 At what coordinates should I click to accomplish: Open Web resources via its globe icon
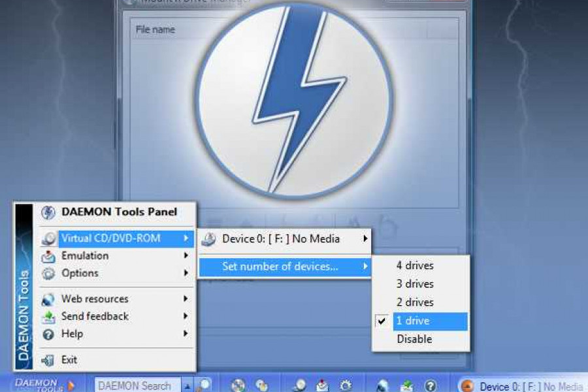46,299
